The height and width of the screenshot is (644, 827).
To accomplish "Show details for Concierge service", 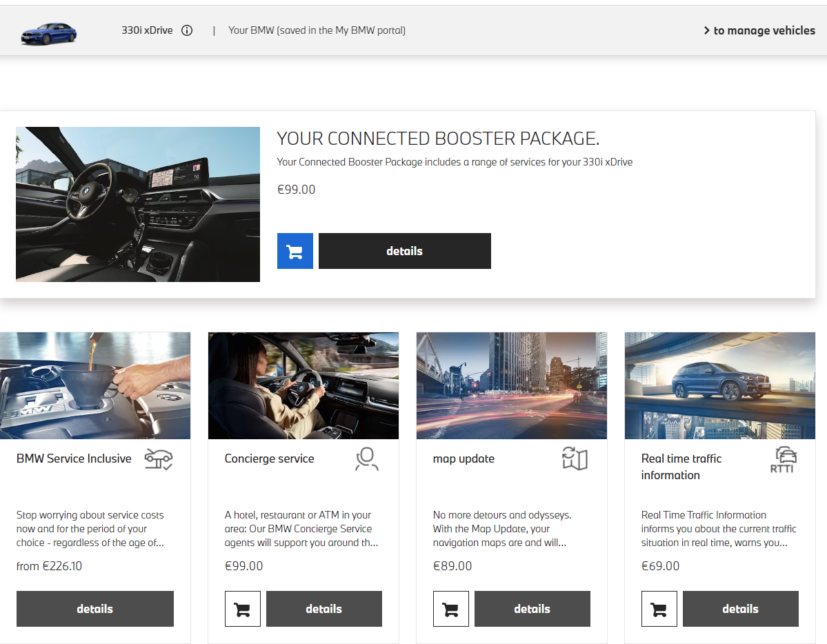I will click(x=324, y=609).
